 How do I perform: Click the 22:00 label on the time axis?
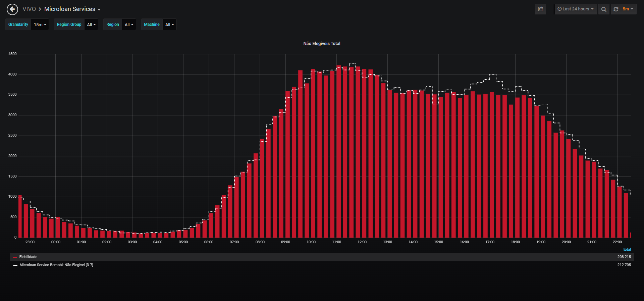pyautogui.click(x=617, y=242)
